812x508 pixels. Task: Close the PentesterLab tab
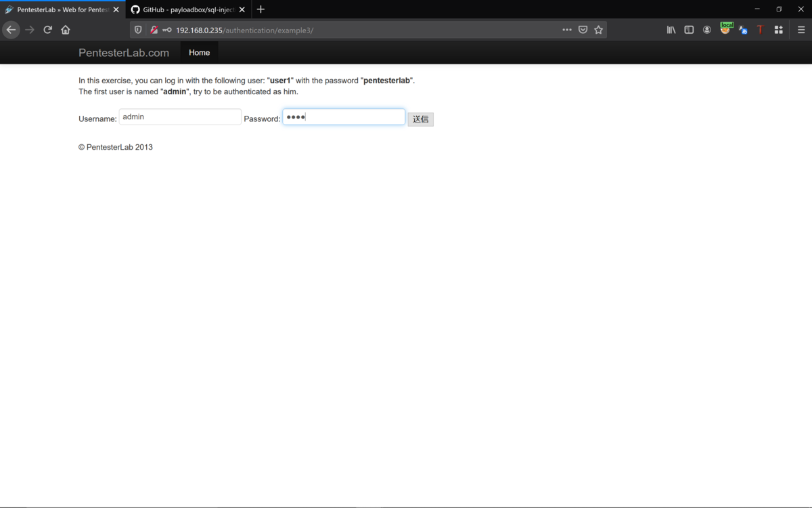pos(116,9)
